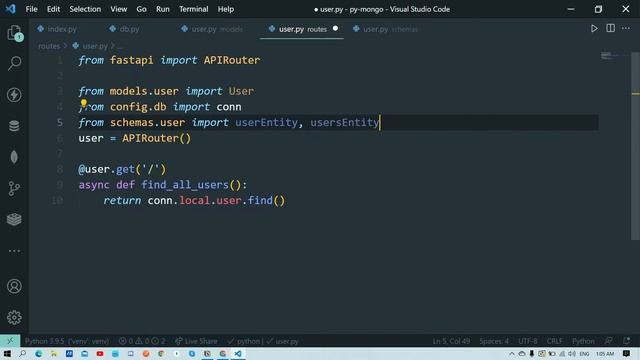Switch to the index.py tab

57,29
